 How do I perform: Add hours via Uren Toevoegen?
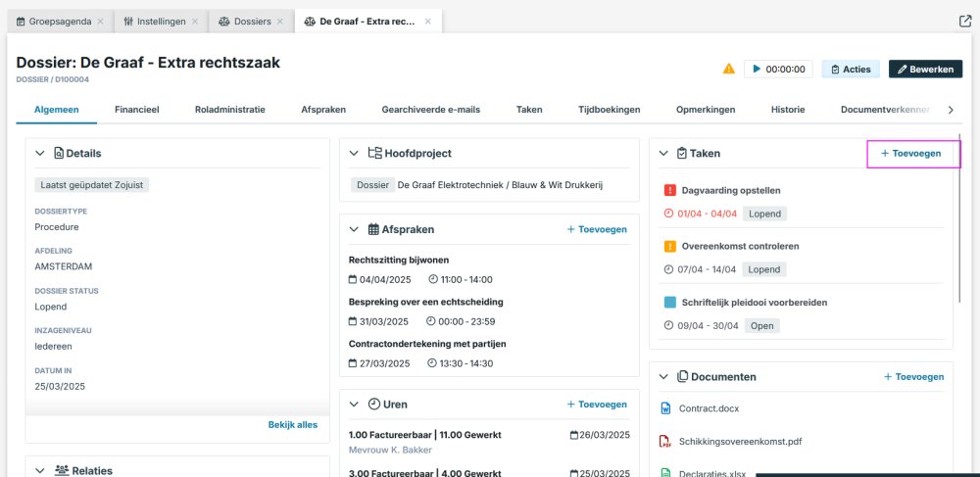coord(596,404)
